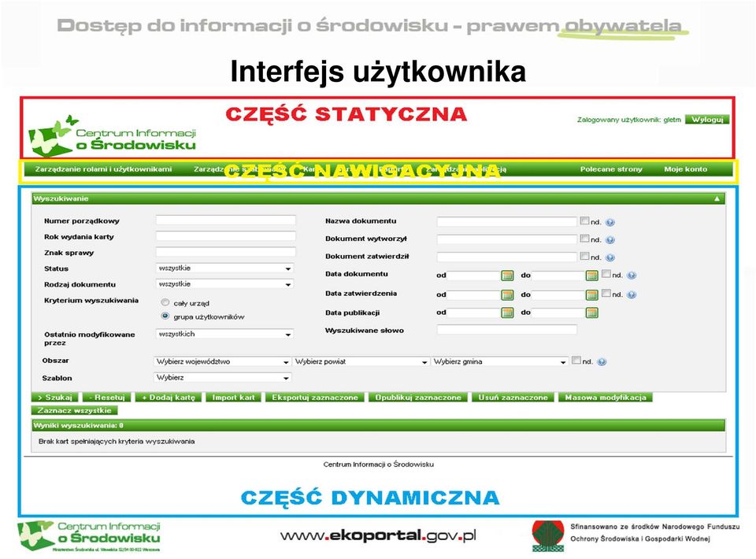The image size is (756, 559).
Task: Open calendar for Data publikacji 'od' field
Action: (x=507, y=313)
